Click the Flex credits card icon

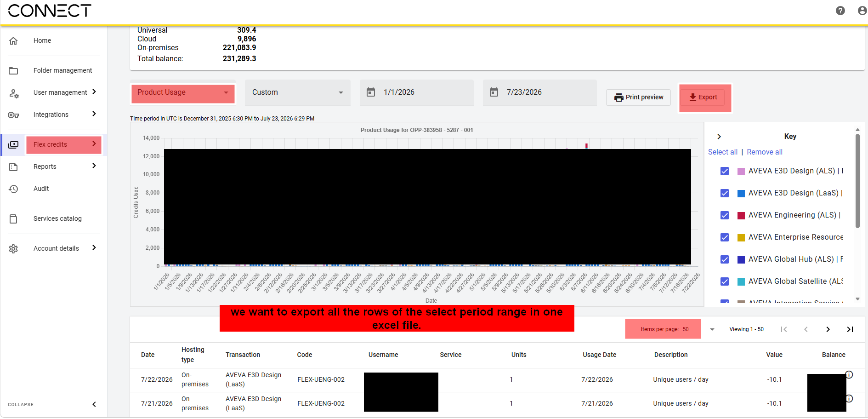pyautogui.click(x=13, y=145)
